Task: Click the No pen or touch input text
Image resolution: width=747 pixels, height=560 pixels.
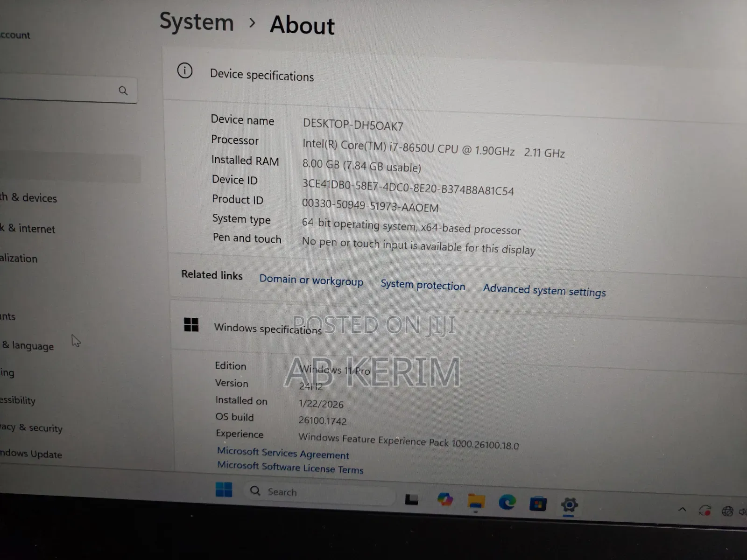Action: click(x=418, y=245)
